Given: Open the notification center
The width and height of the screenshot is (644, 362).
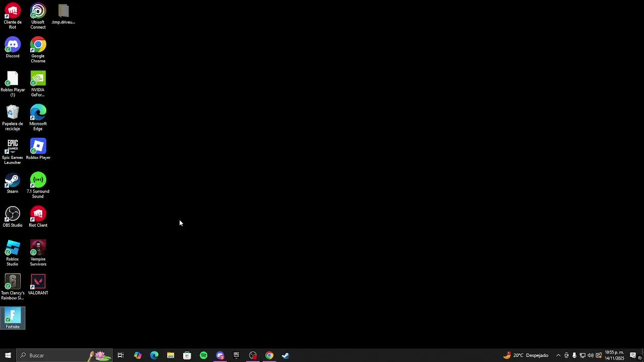Looking at the screenshot, I should pos(633,355).
